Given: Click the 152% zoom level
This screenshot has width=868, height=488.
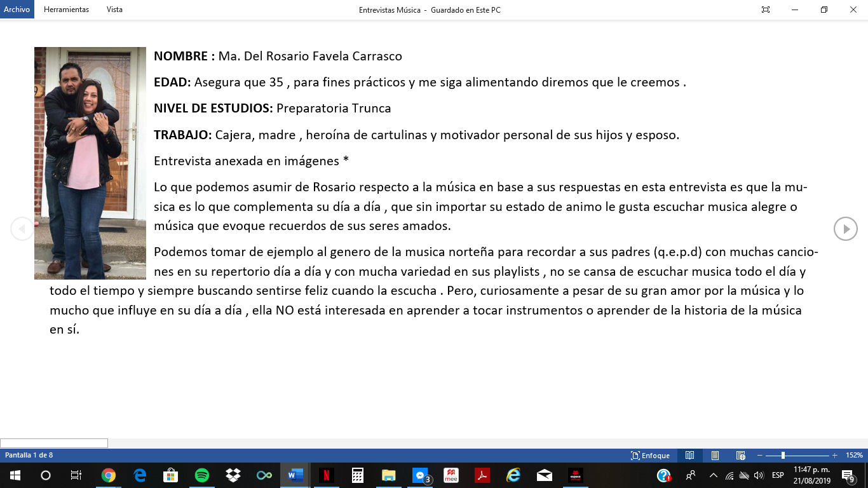Looking at the screenshot, I should coord(854,456).
